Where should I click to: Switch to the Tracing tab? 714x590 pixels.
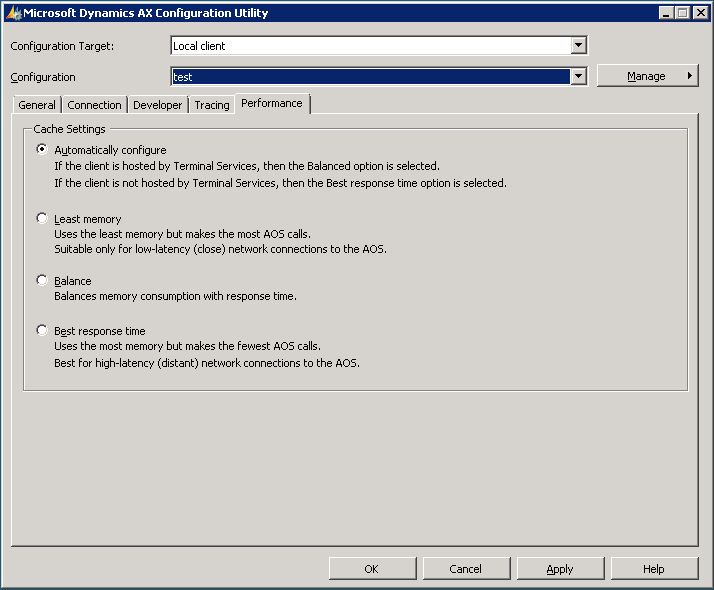pyautogui.click(x=212, y=105)
